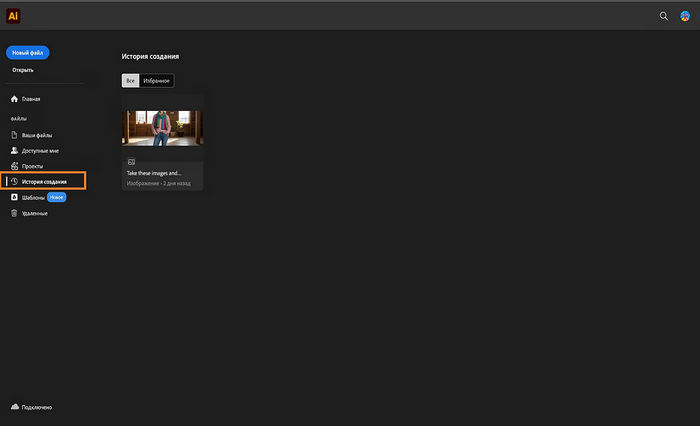This screenshot has width=700, height=426.
Task: Select История создания sidebar label
Action: pyautogui.click(x=44, y=182)
